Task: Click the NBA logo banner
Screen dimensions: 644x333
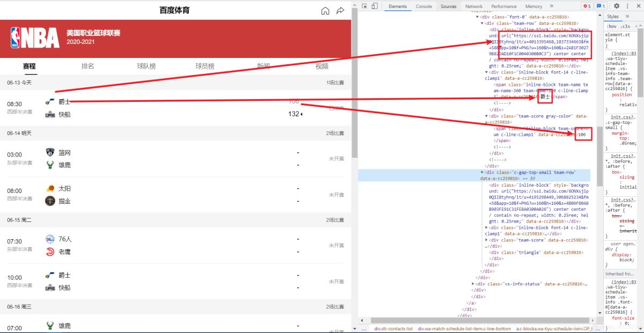Action: click(x=35, y=39)
